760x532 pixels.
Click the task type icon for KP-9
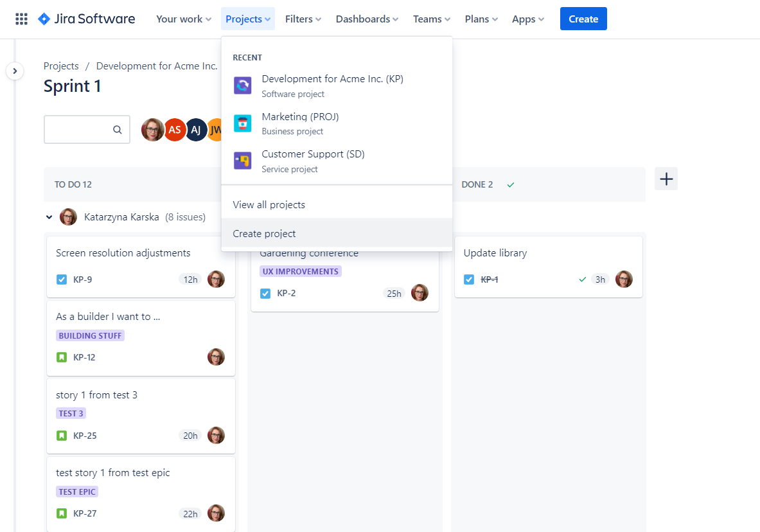point(62,279)
